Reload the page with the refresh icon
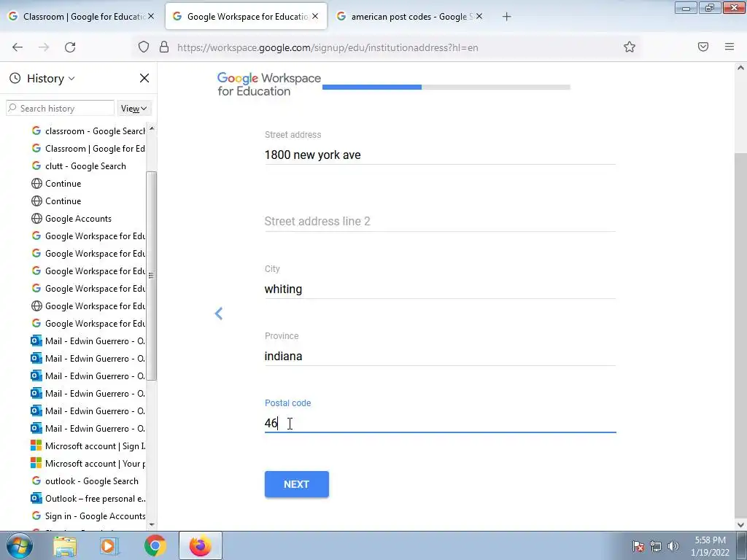This screenshot has width=747, height=560. tap(70, 47)
